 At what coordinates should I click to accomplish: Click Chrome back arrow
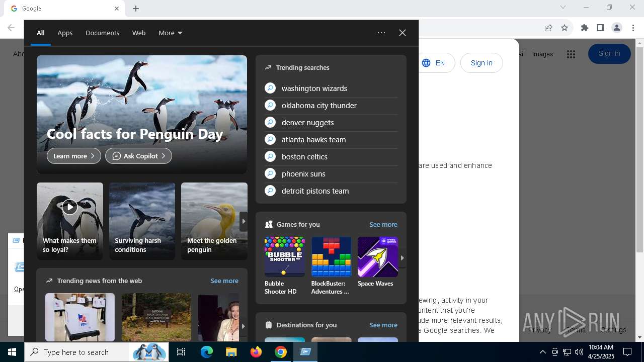coord(11,28)
